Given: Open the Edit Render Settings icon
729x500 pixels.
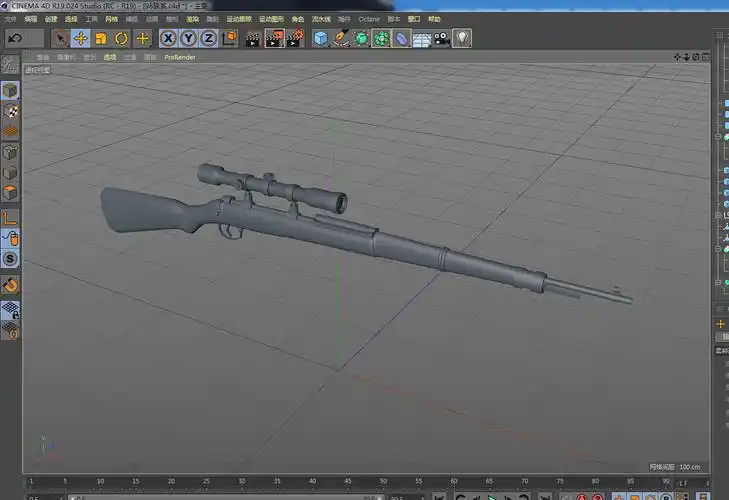Looking at the screenshot, I should point(296,38).
